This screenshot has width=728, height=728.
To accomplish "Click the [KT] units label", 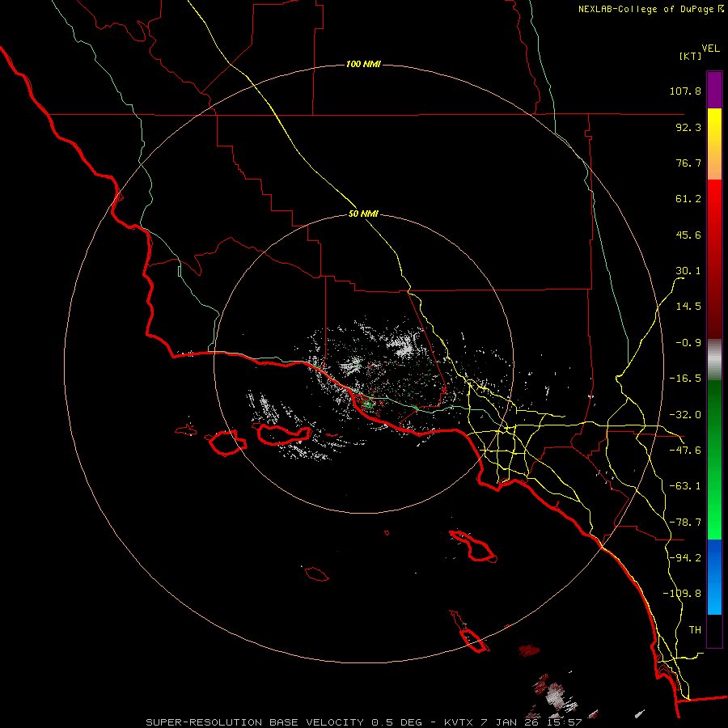I will pos(690,56).
